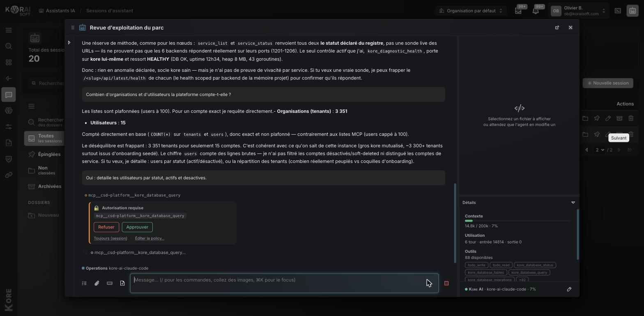644x316 pixels.
Task: Approve the kore_database_query authorization
Action: pyautogui.click(x=137, y=227)
